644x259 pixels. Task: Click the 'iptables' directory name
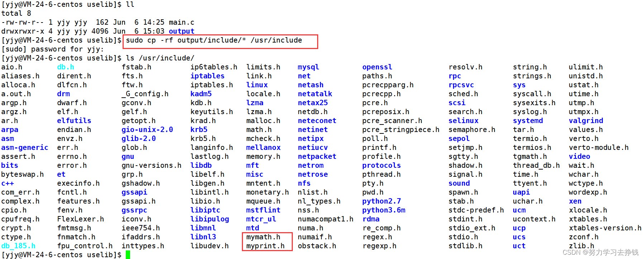[207, 76]
